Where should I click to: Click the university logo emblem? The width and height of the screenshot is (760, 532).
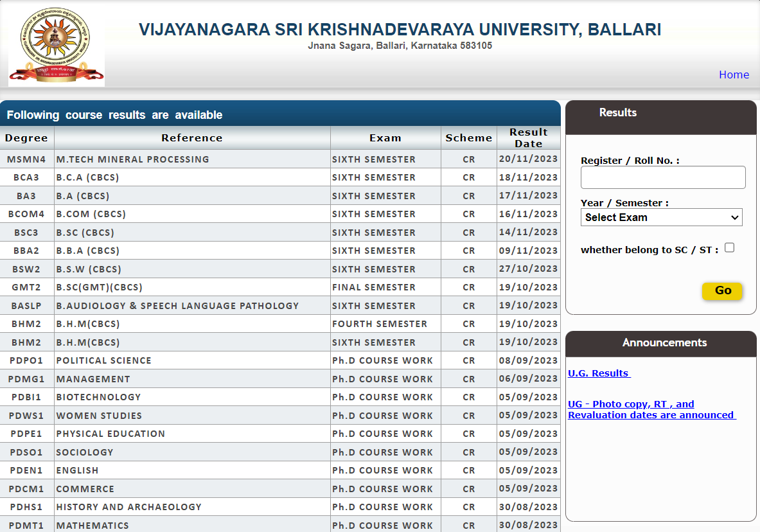point(57,46)
